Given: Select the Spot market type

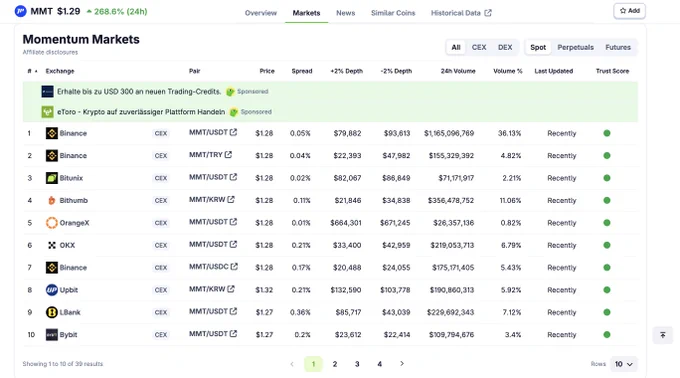Looking at the screenshot, I should [538, 47].
